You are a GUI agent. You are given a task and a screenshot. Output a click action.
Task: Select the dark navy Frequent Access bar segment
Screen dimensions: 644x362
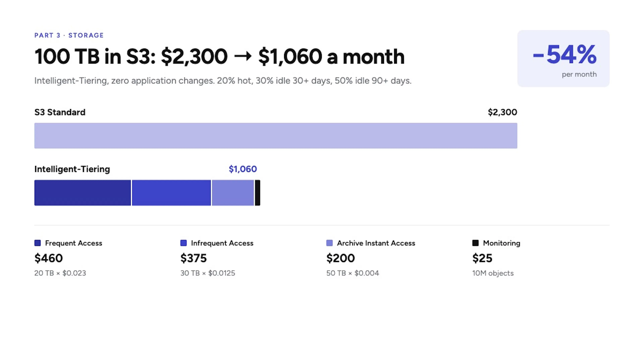(83, 193)
